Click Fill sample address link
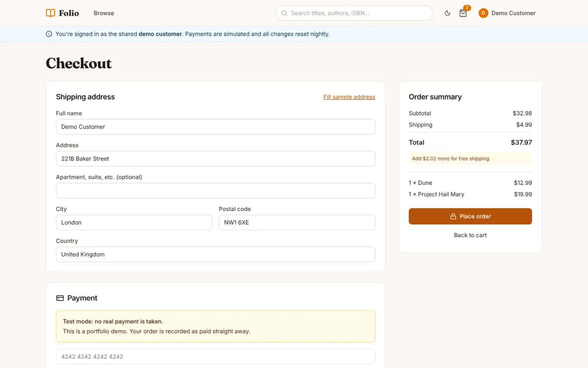 pos(349,97)
